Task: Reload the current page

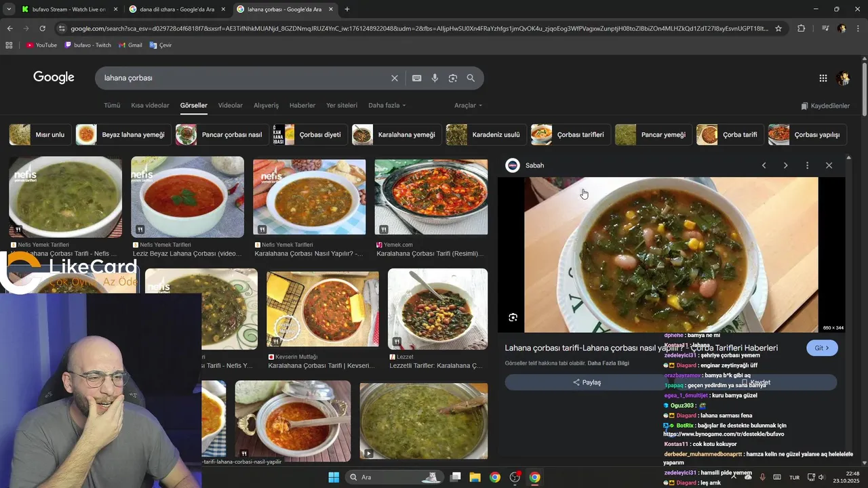Action: click(x=42, y=28)
